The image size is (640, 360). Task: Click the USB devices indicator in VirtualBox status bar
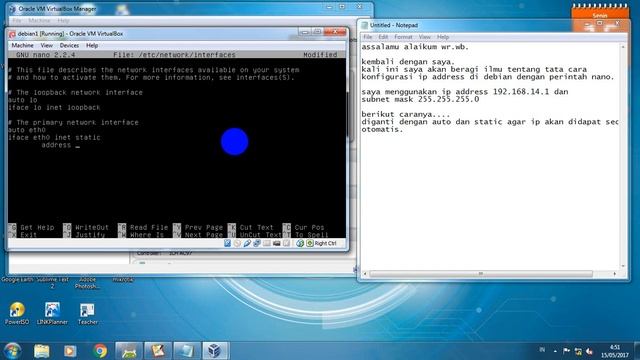tap(247, 243)
